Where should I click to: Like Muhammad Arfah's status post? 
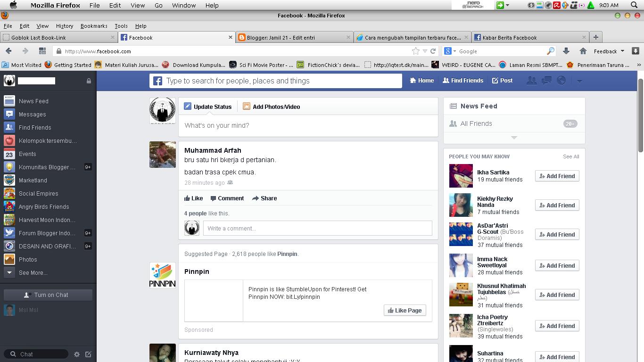(x=193, y=198)
